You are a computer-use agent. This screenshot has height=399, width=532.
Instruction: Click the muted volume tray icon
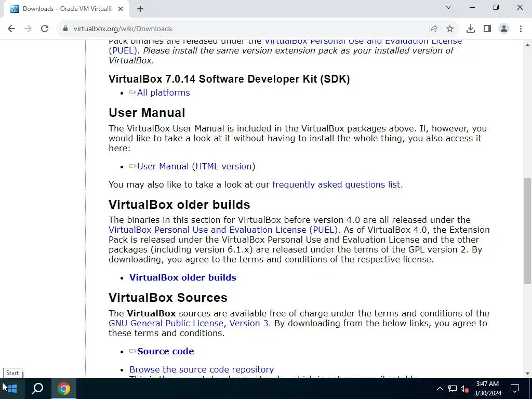(x=465, y=389)
